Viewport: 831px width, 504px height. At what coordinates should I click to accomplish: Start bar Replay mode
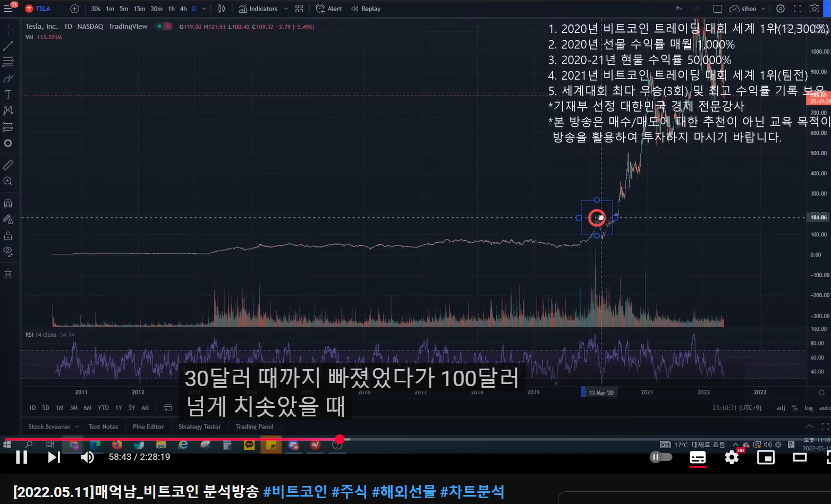[x=366, y=8]
